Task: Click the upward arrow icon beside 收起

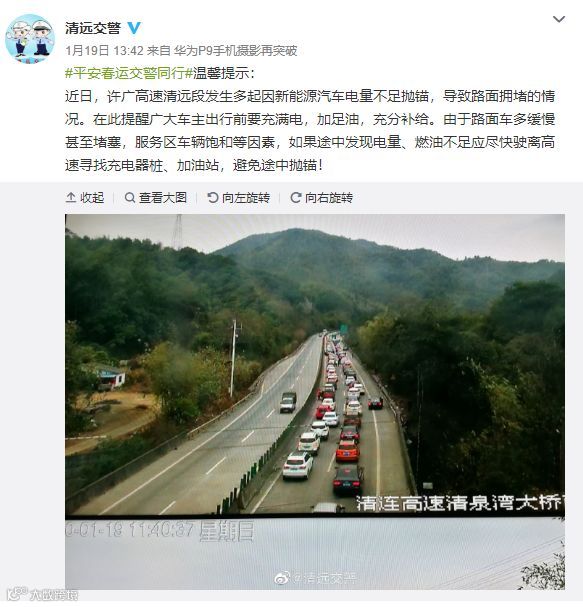Action: tap(71, 197)
